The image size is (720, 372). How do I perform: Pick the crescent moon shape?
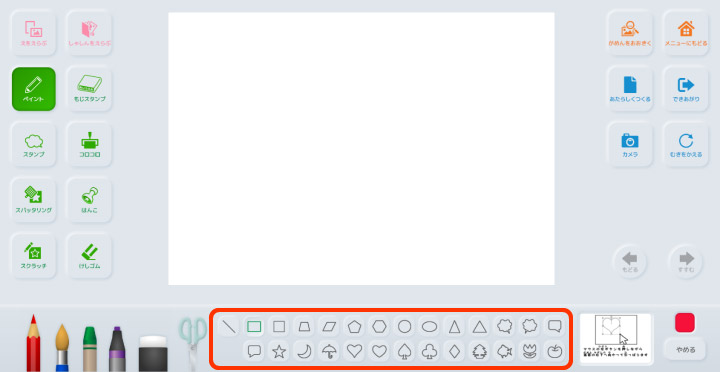pos(304,351)
